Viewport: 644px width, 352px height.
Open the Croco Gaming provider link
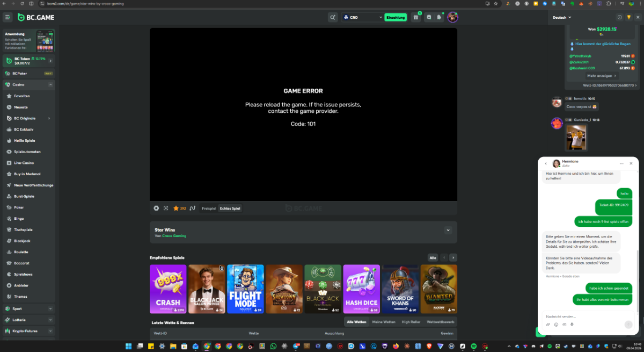(174, 236)
